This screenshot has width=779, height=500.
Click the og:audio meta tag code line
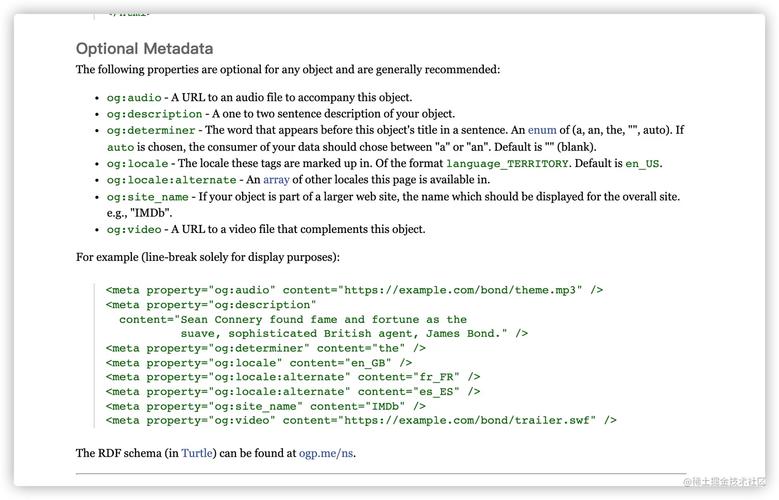[x=354, y=290]
